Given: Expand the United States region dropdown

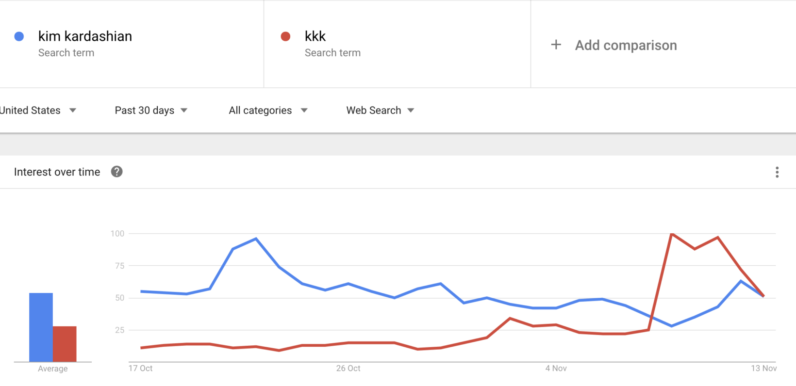Looking at the screenshot, I should coord(38,110).
